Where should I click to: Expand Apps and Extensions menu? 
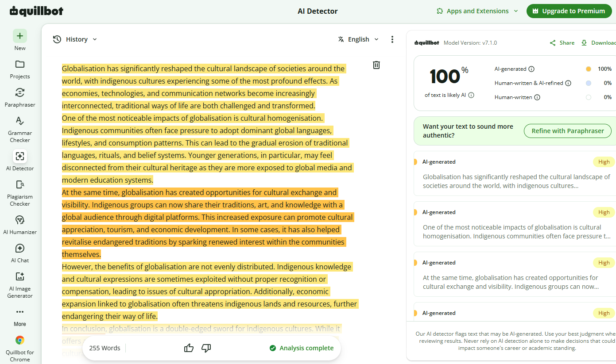(x=477, y=11)
